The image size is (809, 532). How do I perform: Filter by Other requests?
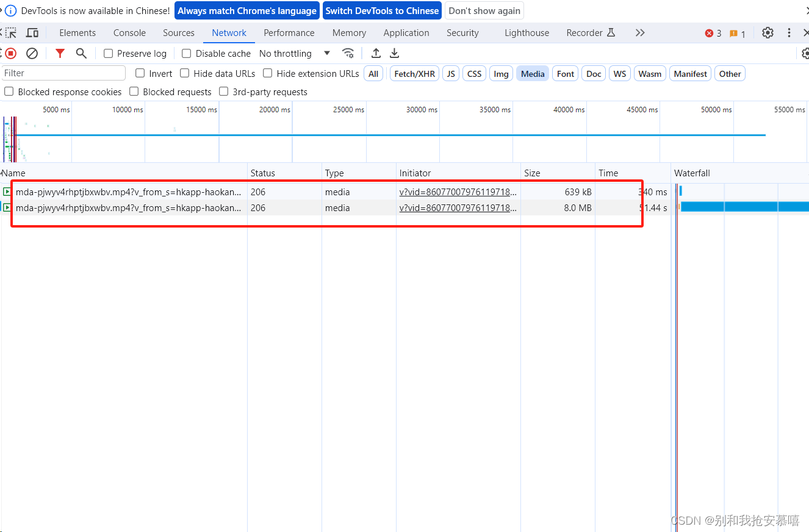730,74
